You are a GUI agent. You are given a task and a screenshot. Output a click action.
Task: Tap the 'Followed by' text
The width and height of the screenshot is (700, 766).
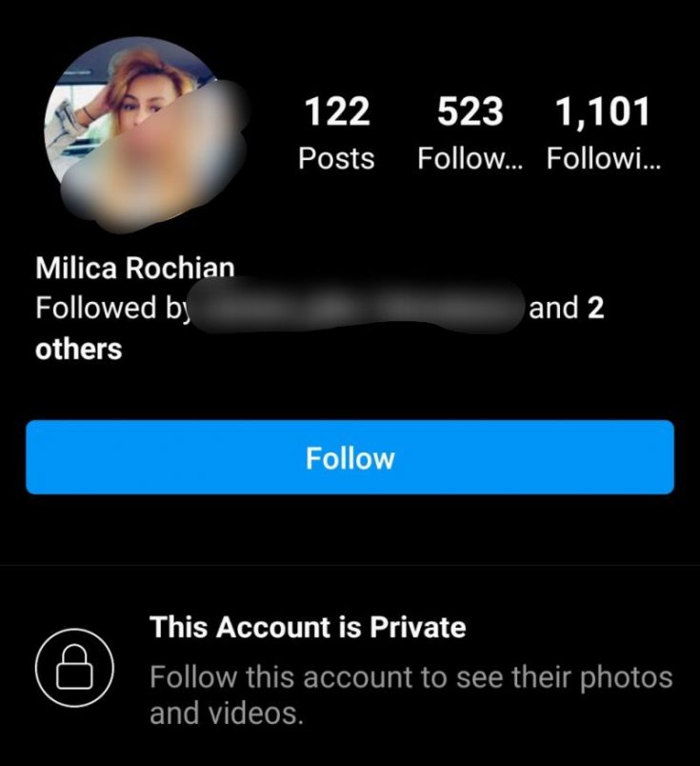pyautogui.click(x=110, y=309)
